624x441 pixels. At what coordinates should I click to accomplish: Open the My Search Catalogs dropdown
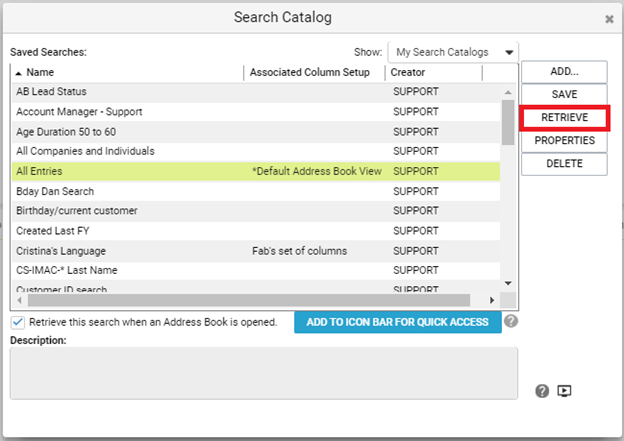453,52
